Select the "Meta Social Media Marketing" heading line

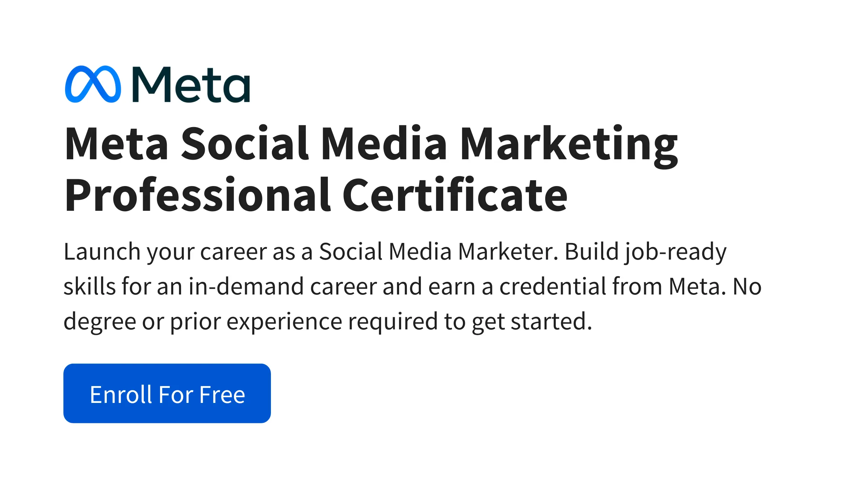pos(371,144)
